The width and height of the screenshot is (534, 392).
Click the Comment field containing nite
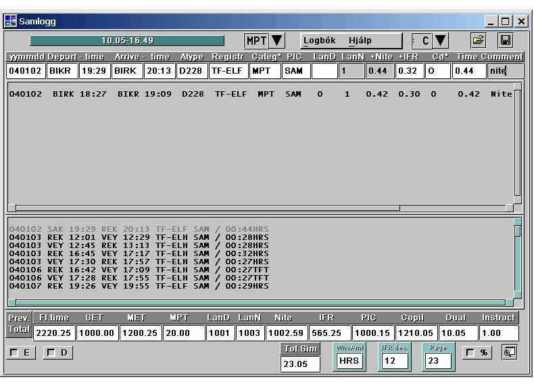point(504,70)
